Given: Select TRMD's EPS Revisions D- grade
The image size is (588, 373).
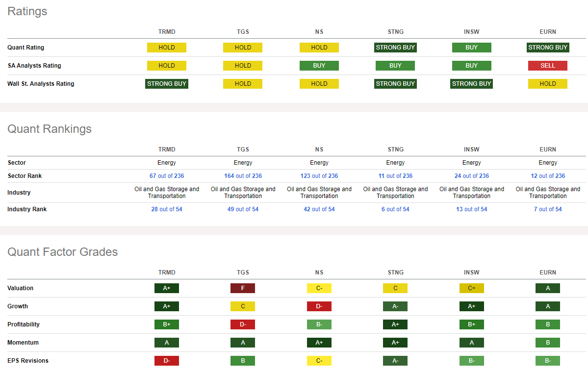Looking at the screenshot, I should pyautogui.click(x=167, y=361).
